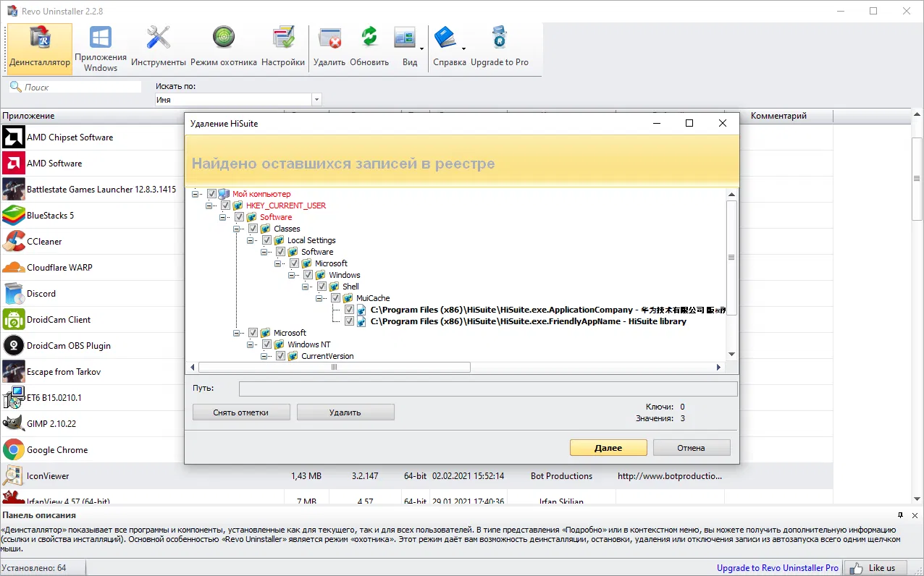Click the Обновить refresh icon

pyautogui.click(x=369, y=37)
